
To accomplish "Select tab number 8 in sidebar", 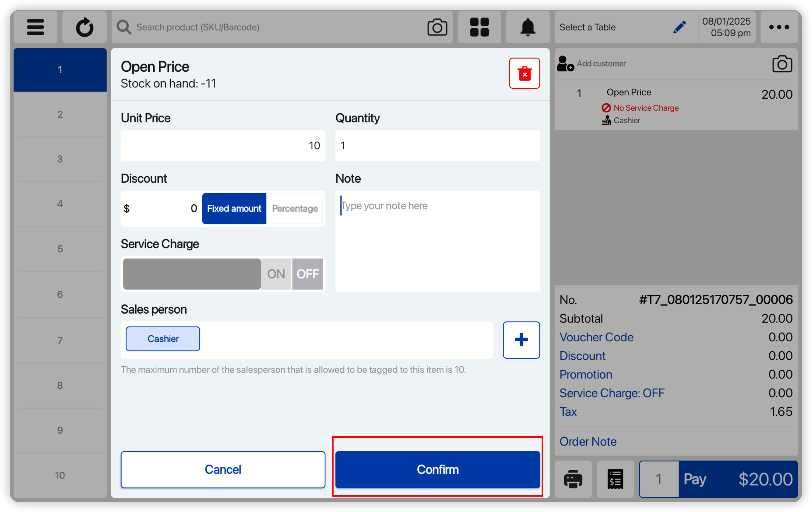I will [x=60, y=385].
